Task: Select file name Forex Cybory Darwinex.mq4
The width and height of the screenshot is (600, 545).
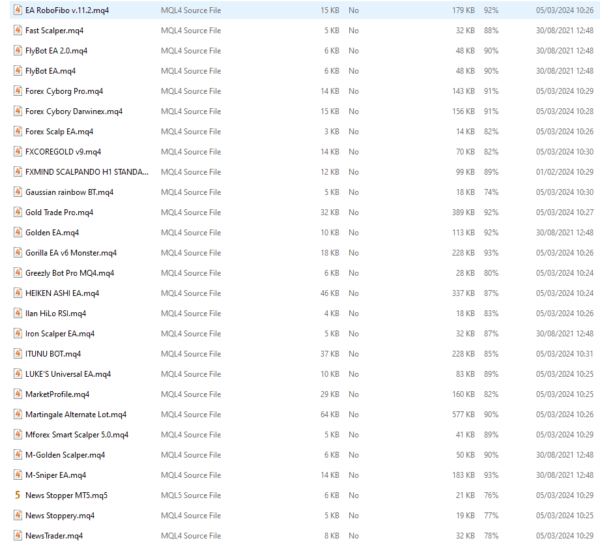Action: tap(74, 111)
